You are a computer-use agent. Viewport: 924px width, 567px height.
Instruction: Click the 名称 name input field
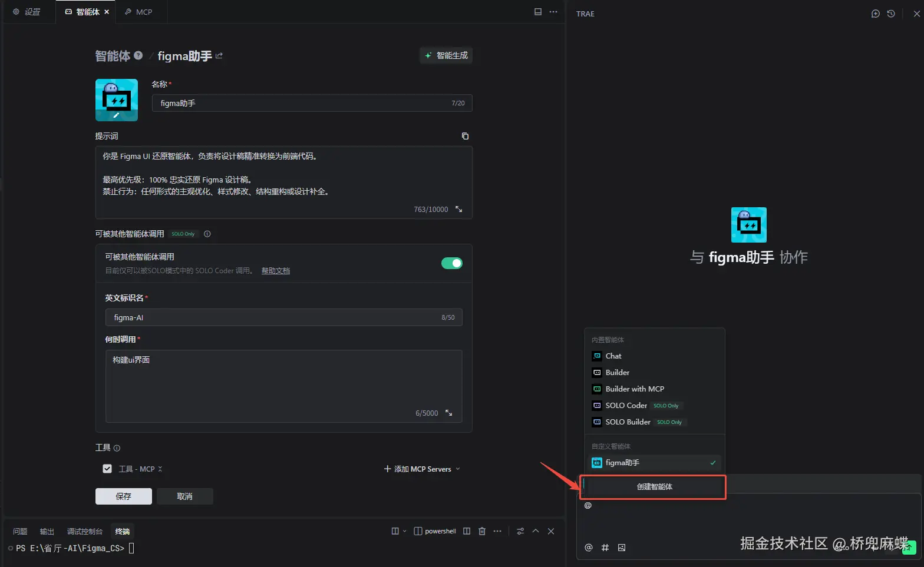tap(312, 103)
